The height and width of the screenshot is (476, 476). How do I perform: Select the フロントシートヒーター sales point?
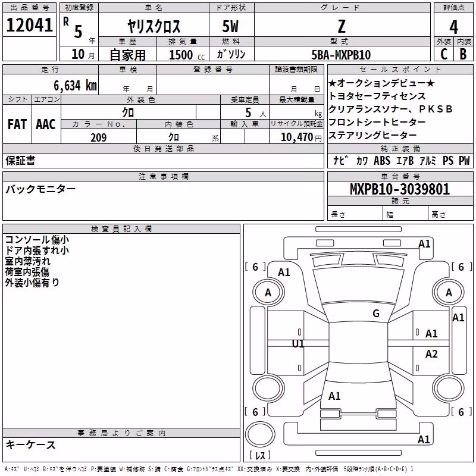(377, 122)
